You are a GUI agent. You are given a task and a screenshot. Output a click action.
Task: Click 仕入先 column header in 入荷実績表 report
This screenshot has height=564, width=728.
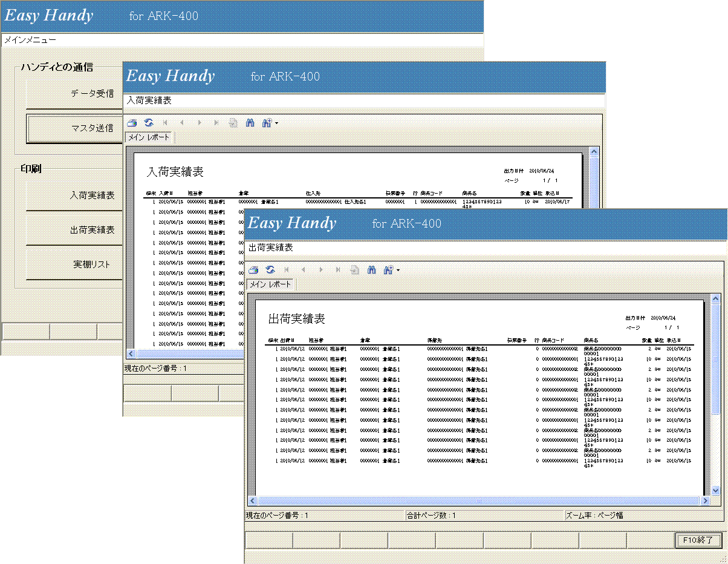[x=313, y=194]
